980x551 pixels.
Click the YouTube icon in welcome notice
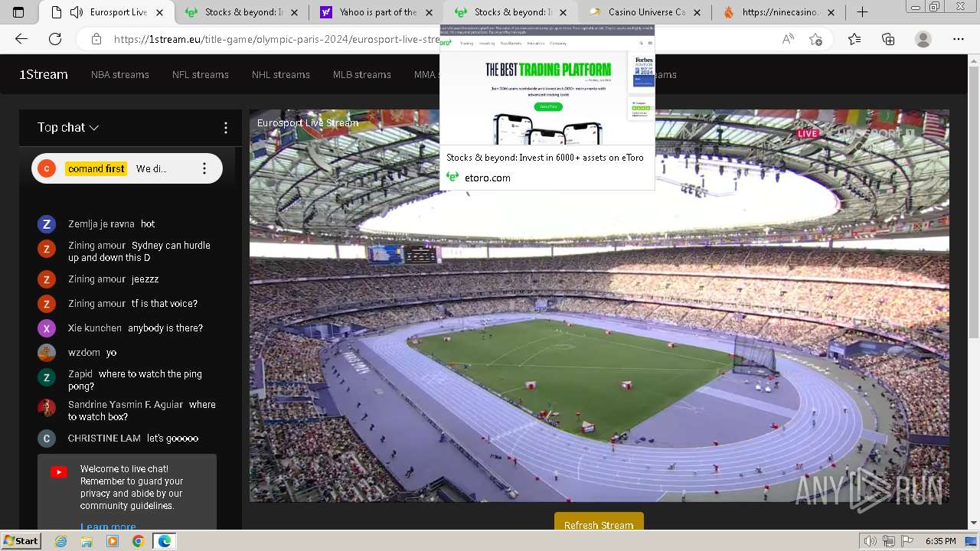[x=59, y=472]
